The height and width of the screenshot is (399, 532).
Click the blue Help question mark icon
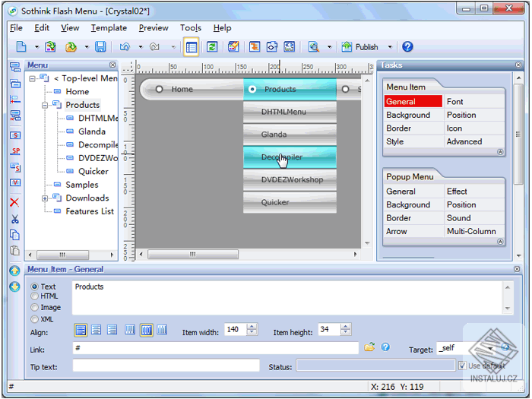(x=407, y=47)
